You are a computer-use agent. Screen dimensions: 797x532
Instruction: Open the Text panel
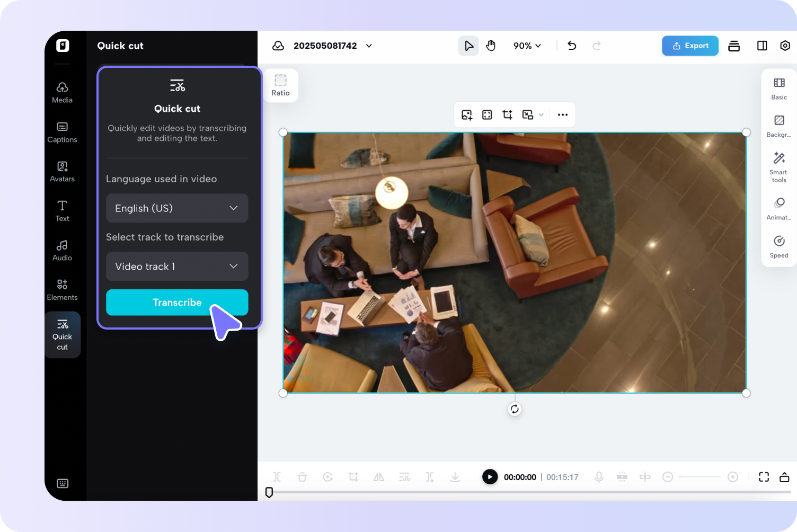click(62, 210)
